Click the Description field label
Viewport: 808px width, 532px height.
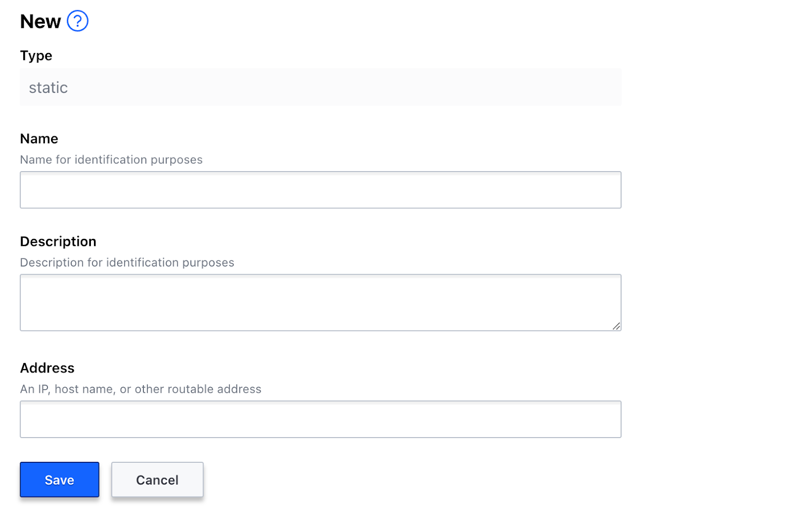tap(58, 241)
